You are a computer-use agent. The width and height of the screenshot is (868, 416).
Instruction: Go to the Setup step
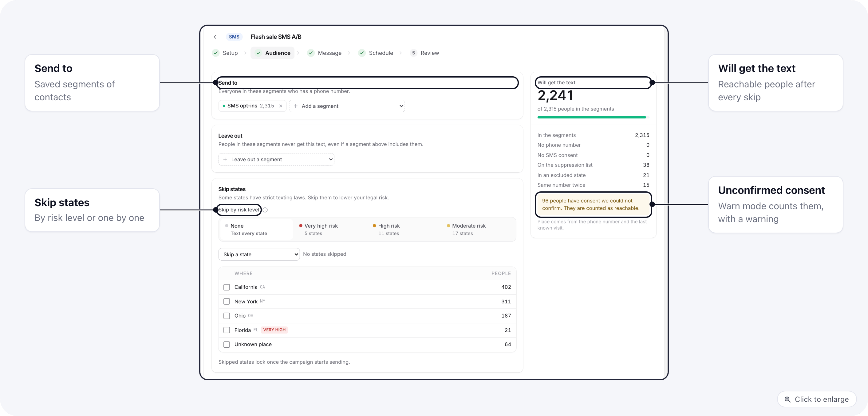[225, 53]
